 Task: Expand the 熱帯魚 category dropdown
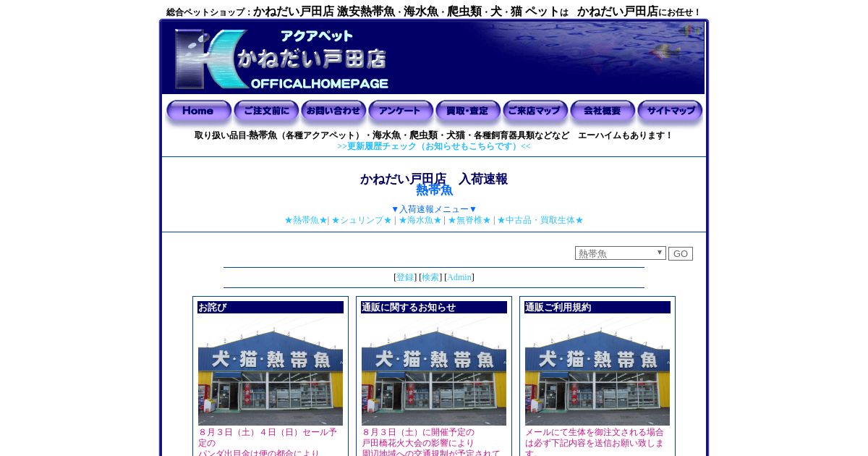(621, 253)
